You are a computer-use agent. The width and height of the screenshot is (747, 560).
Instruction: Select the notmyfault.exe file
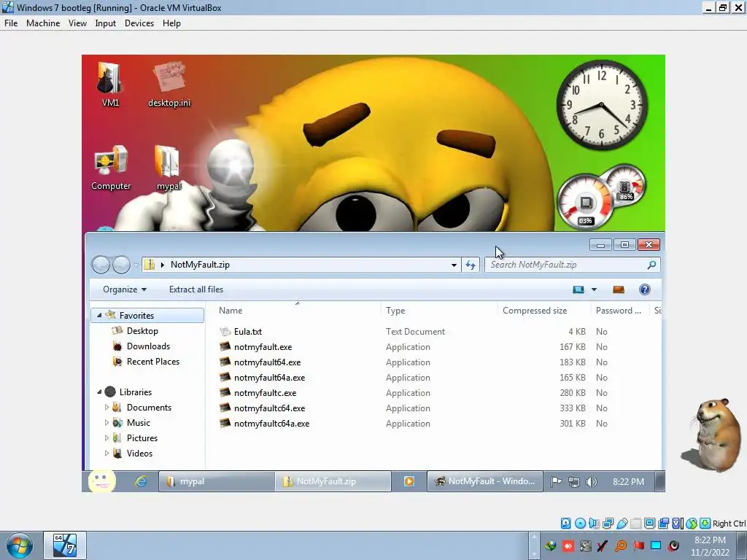263,347
